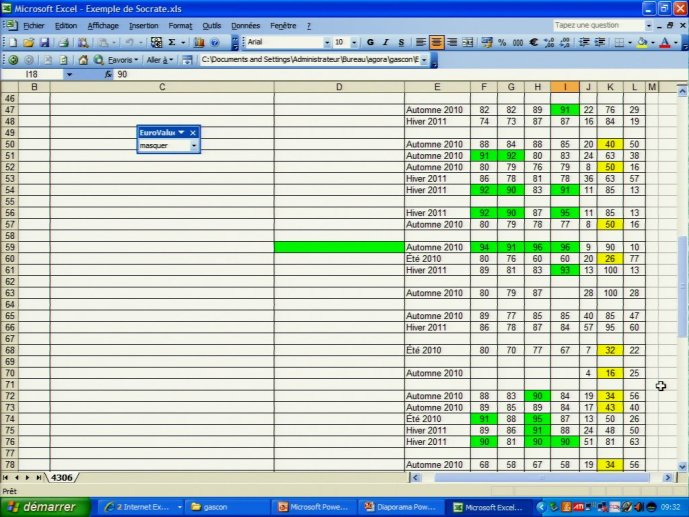Viewport: 689px width, 517px height.
Task: Apply thousands separator (000) style
Action: [518, 42]
